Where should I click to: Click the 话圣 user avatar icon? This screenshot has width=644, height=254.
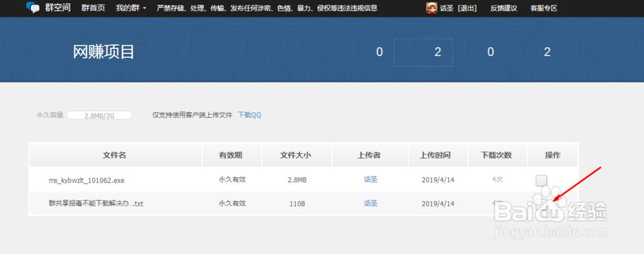[x=431, y=8]
